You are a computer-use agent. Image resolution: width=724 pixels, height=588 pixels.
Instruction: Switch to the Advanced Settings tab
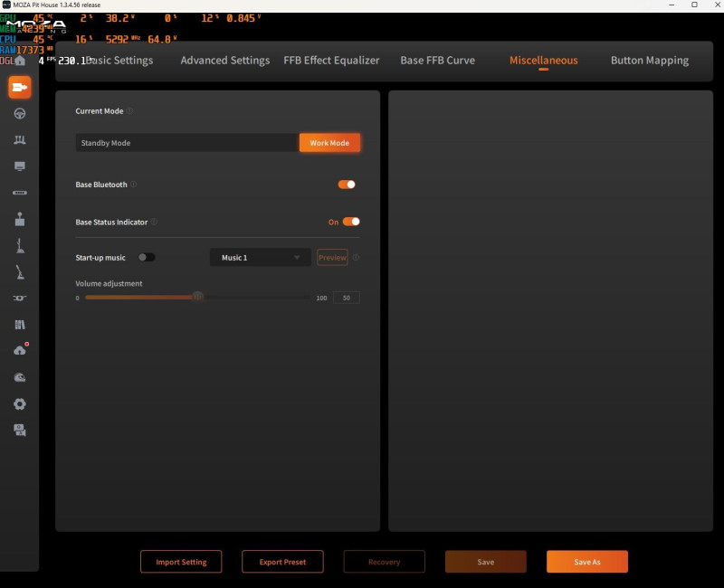click(x=224, y=61)
